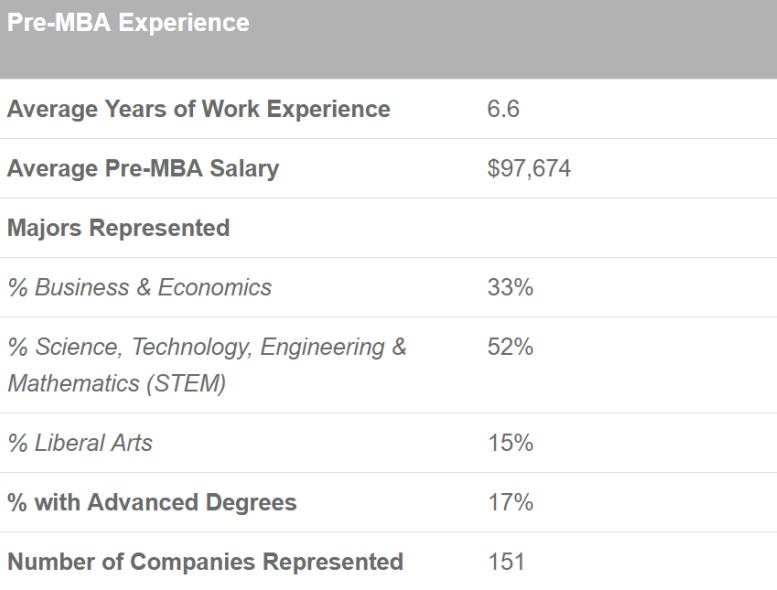777x590 pixels.
Task: Select the "% Liberal Arts" label
Action: pyautogui.click(x=80, y=443)
